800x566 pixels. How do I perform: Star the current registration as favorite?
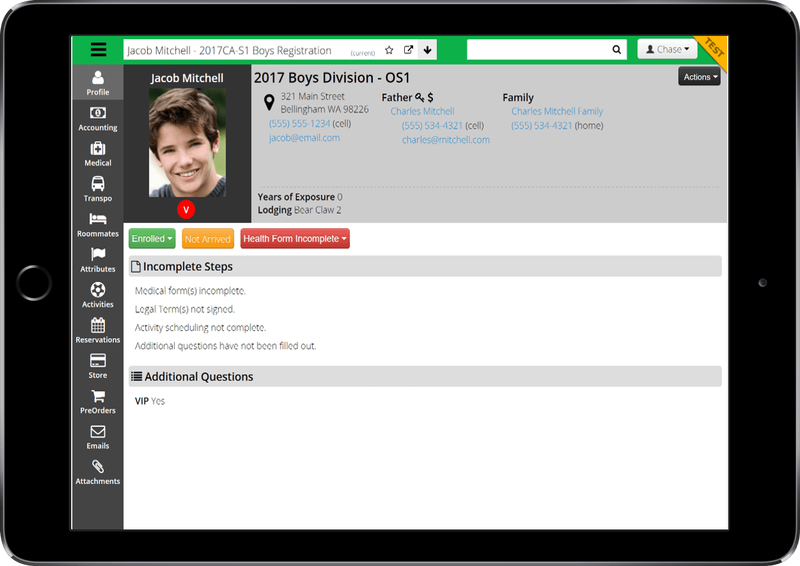pyautogui.click(x=389, y=50)
